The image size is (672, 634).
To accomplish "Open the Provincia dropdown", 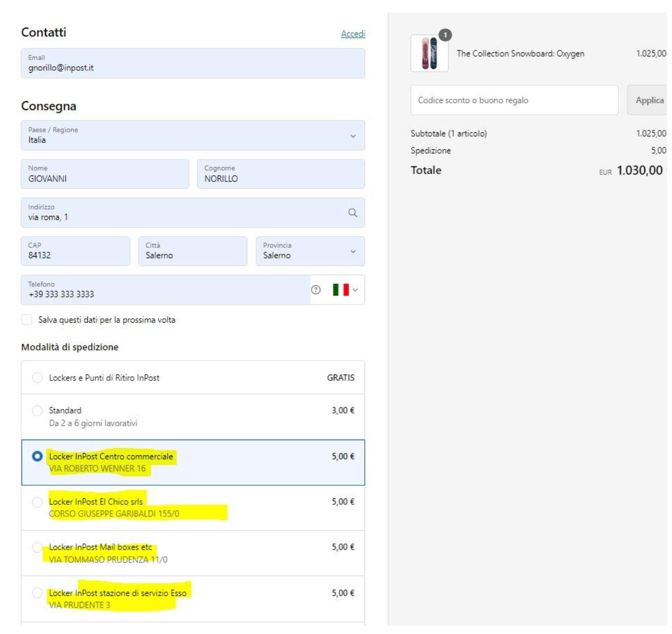I will [x=310, y=251].
